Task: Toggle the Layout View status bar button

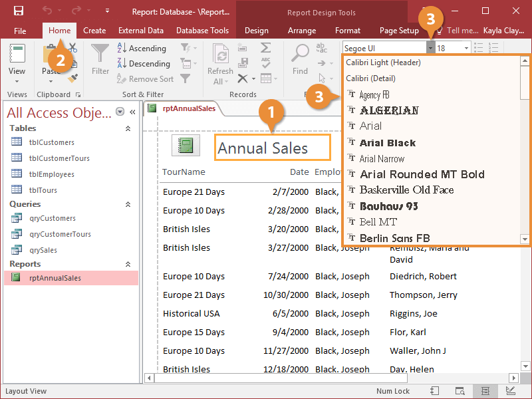Action: pyautogui.click(x=485, y=391)
